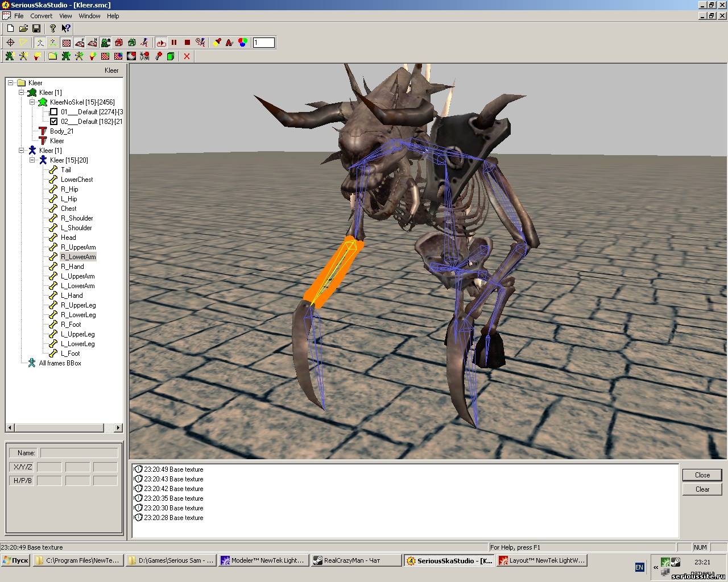The image size is (728, 582).
Task: Click the green house toolbar icon
Action: coord(132,43)
